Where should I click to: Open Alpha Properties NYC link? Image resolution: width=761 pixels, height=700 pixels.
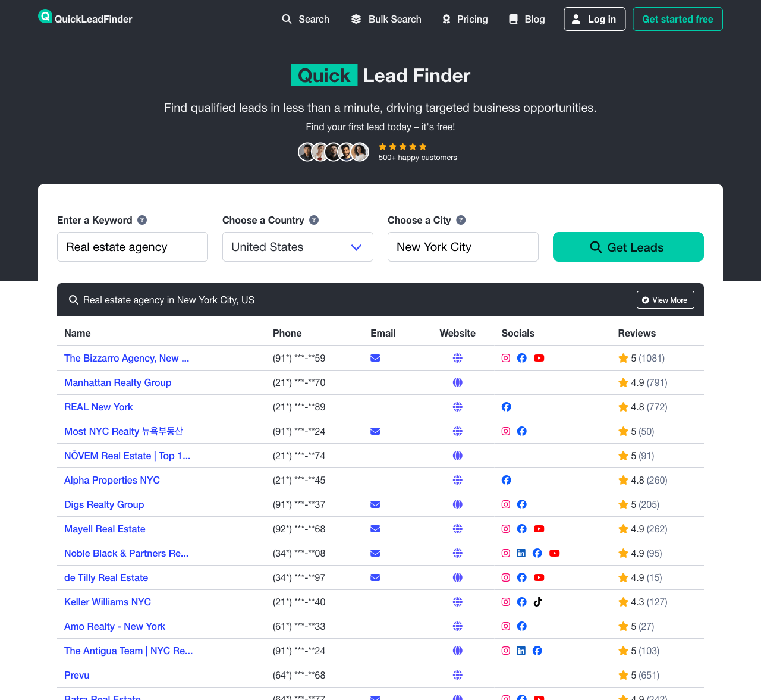coord(112,480)
